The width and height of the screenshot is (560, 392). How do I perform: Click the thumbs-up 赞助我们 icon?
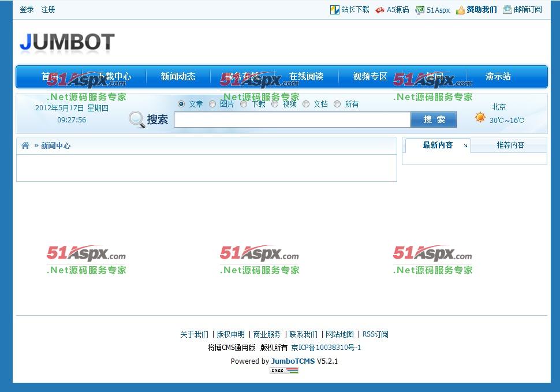click(x=460, y=10)
